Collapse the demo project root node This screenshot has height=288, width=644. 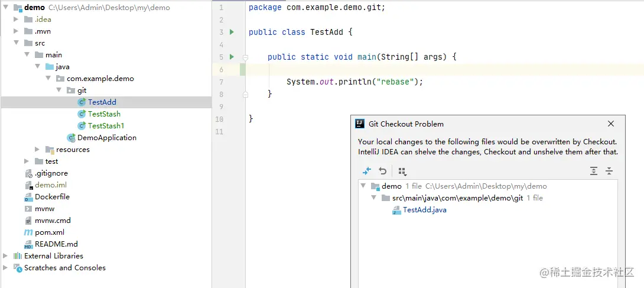[x=6, y=8]
